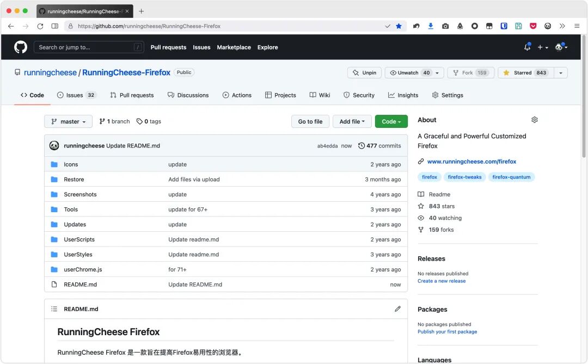Open www.runningcheese.com/firefox link
This screenshot has height=364, width=588.
tap(471, 162)
